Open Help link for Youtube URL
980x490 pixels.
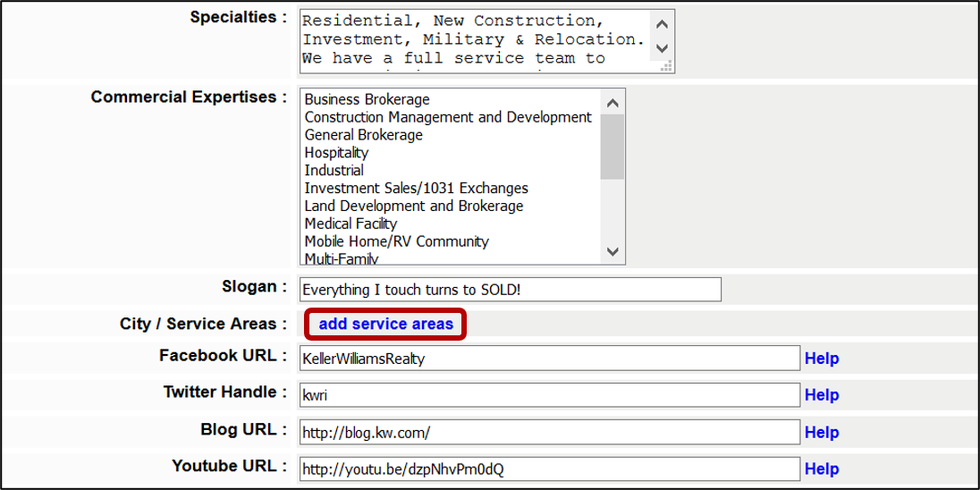821,469
